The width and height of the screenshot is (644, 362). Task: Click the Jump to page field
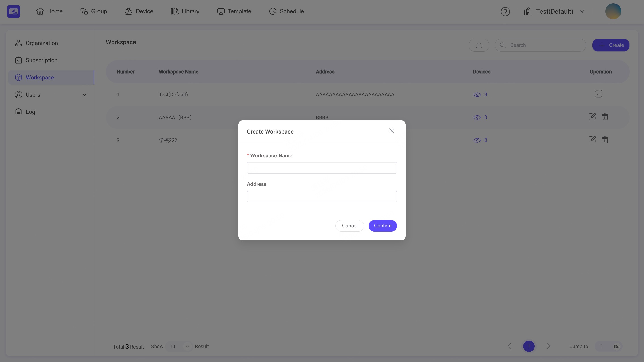click(602, 347)
